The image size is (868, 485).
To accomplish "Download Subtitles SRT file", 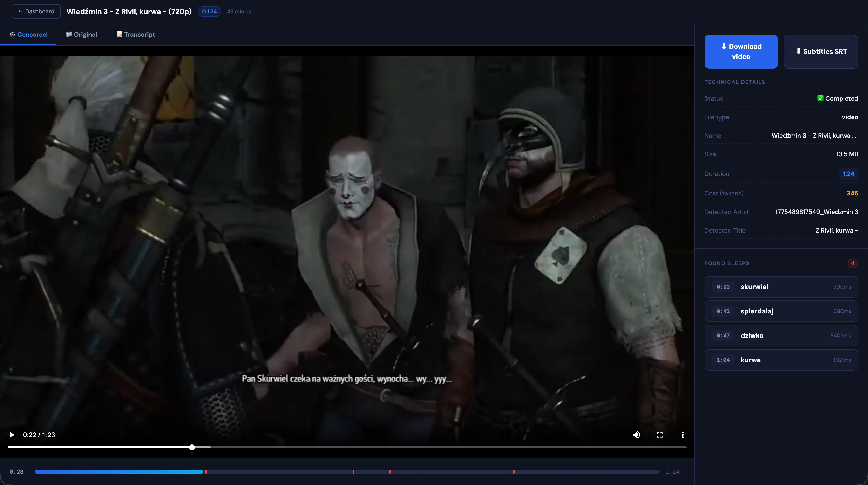I will [x=821, y=51].
